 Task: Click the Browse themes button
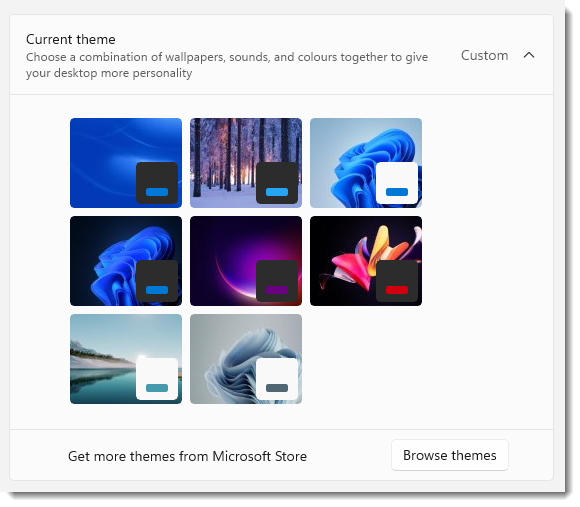(450, 455)
